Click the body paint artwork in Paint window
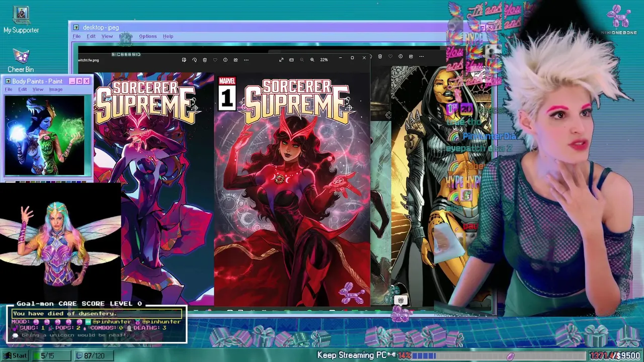Image resolution: width=644 pixels, height=362 pixels. [45, 135]
